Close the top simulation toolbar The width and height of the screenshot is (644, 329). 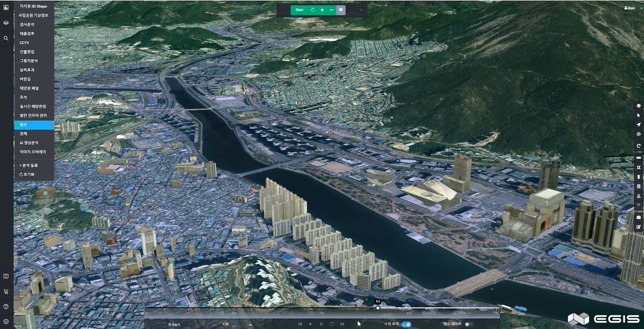tap(361, 10)
